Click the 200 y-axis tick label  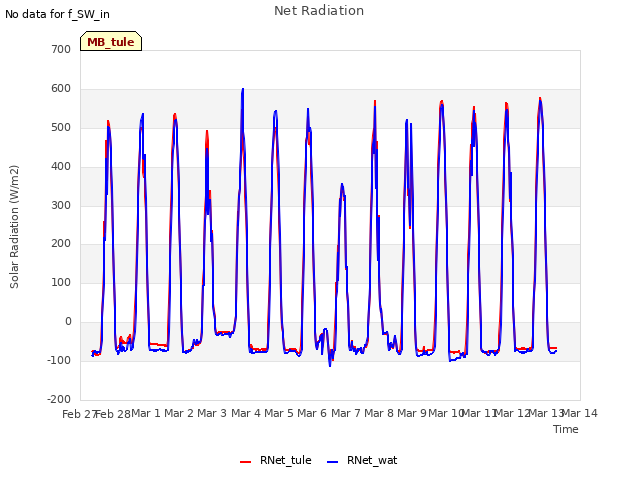(x=61, y=244)
